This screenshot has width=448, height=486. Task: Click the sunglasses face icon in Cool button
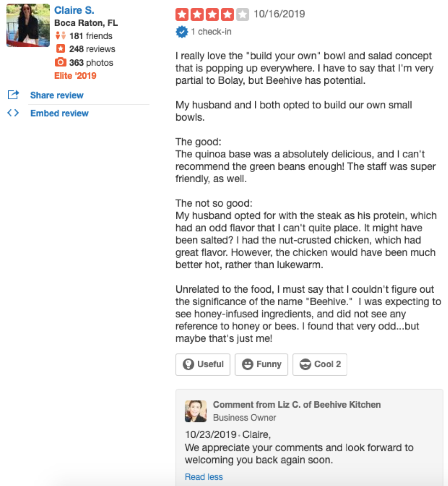click(305, 364)
